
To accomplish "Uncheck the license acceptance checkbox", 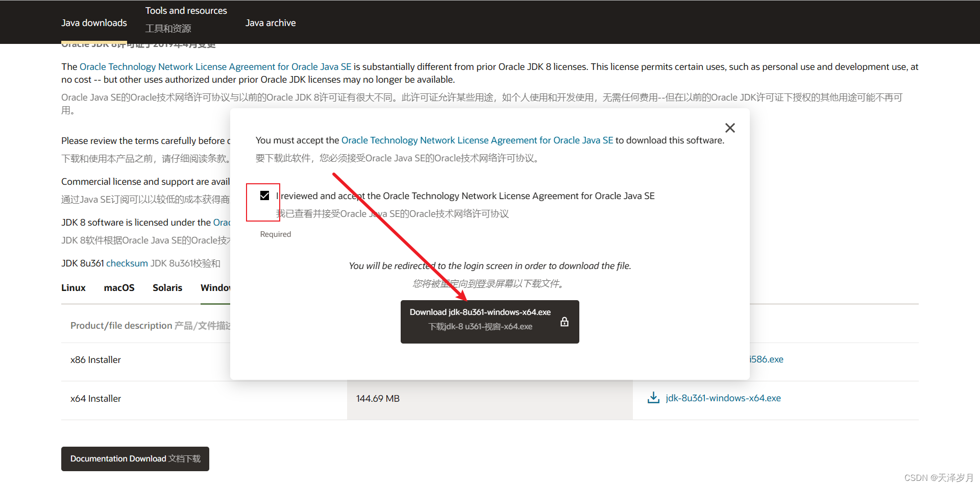I will [x=264, y=196].
